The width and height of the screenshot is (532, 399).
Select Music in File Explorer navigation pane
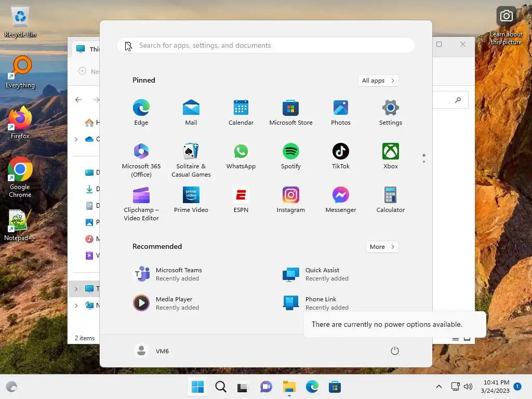click(x=91, y=239)
